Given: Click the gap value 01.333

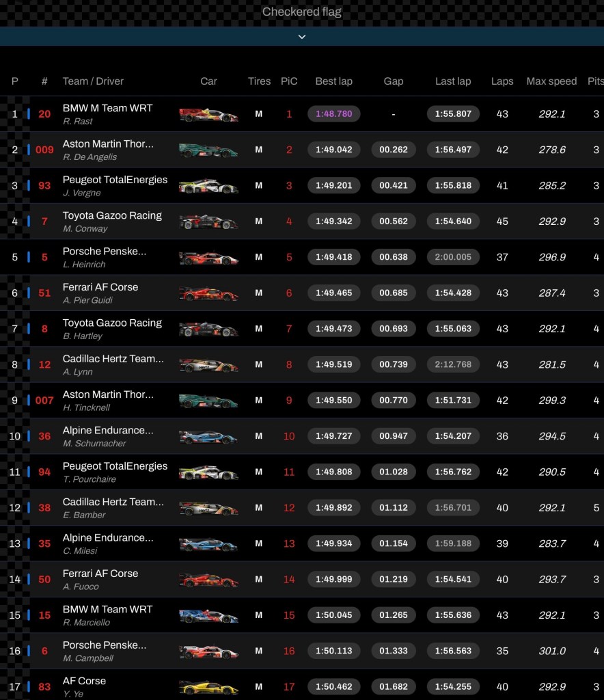Looking at the screenshot, I should click(x=394, y=651).
